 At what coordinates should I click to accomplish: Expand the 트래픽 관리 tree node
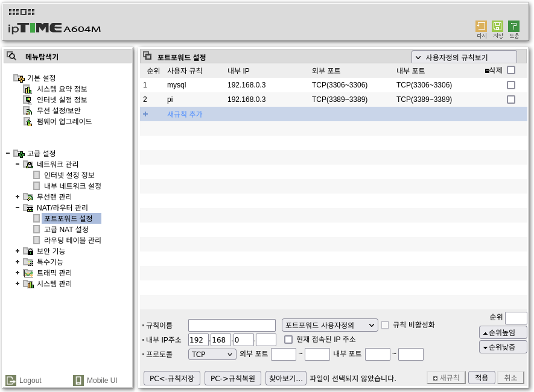click(x=17, y=273)
